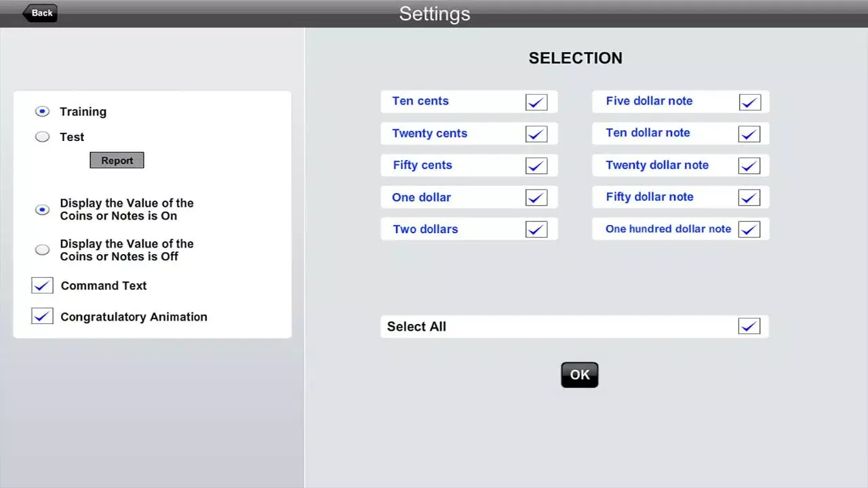Uncheck the Ten cents checkbox

pyautogui.click(x=536, y=102)
